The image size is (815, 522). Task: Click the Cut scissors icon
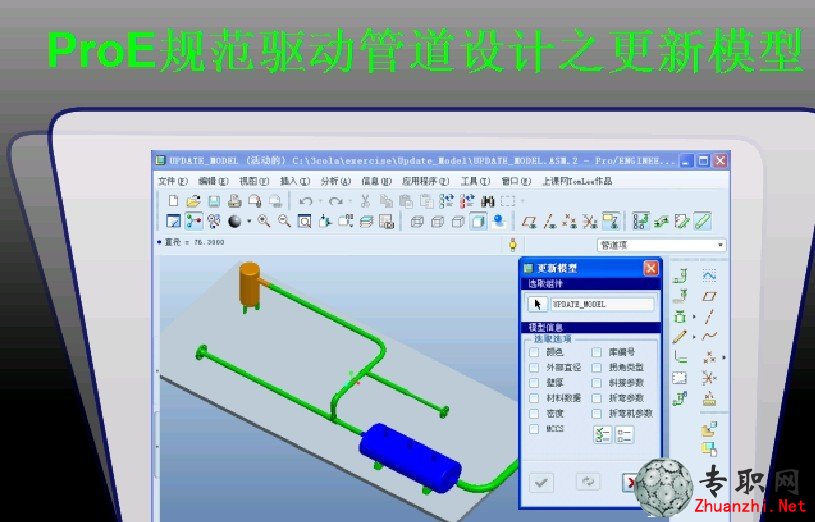click(365, 201)
